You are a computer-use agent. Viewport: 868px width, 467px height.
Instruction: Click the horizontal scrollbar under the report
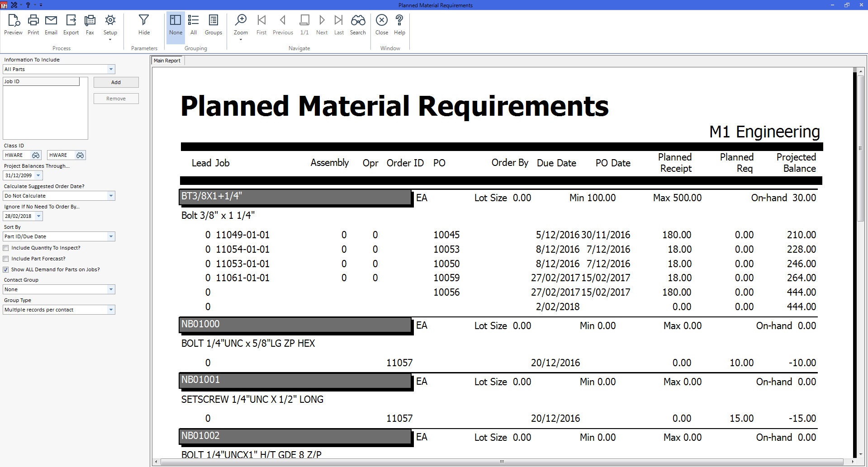tap(502, 462)
